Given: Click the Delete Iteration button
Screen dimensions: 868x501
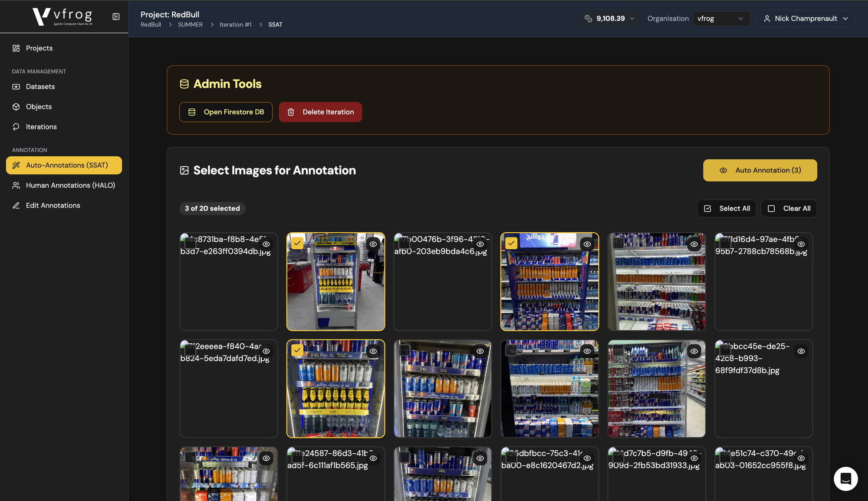Looking at the screenshot, I should (x=320, y=112).
